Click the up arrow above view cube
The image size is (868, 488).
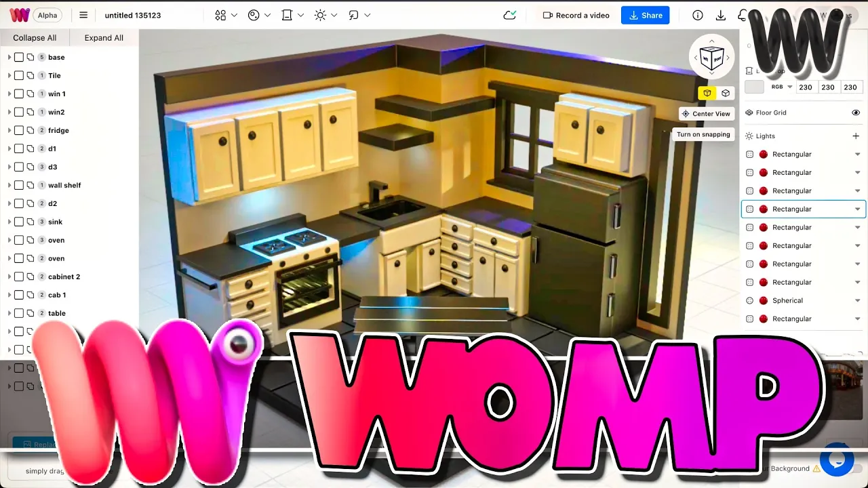point(711,40)
